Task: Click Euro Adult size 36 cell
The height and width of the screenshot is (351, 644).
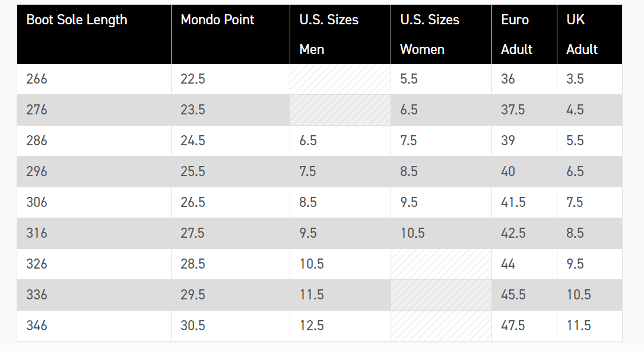Action: pos(508,79)
